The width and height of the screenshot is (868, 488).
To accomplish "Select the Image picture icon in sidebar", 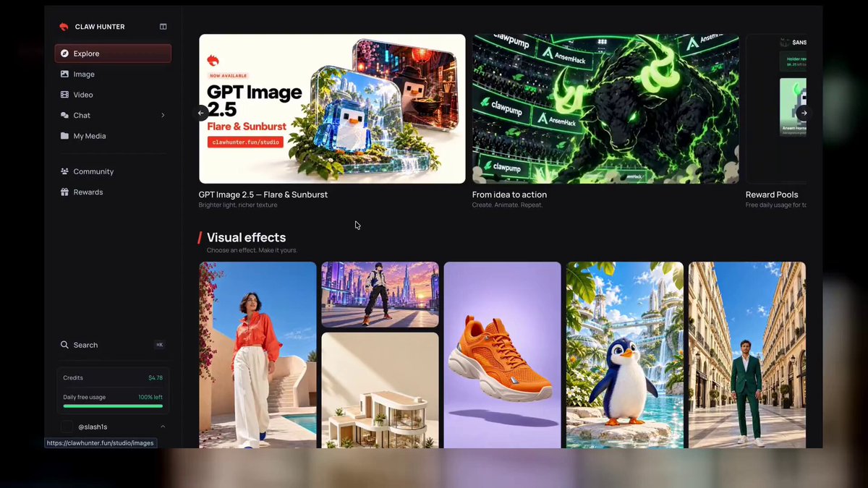I will coord(64,74).
